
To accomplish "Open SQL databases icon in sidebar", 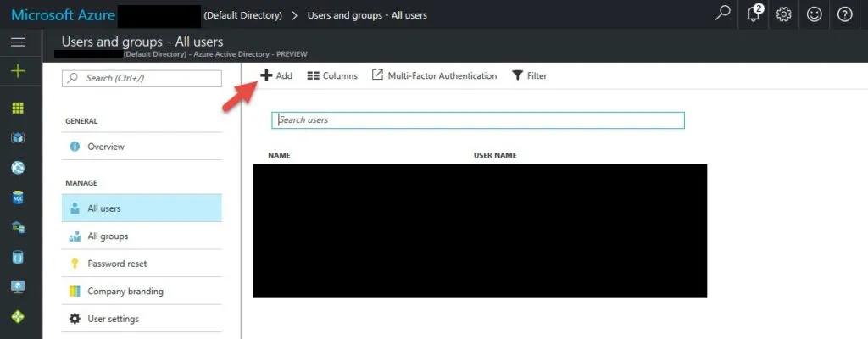I will [18, 197].
